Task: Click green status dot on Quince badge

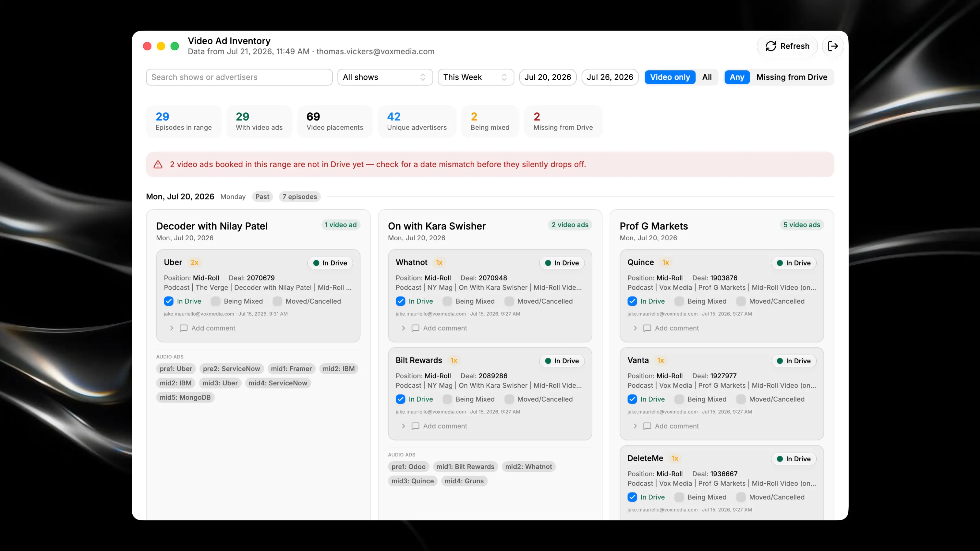Action: 780,263
